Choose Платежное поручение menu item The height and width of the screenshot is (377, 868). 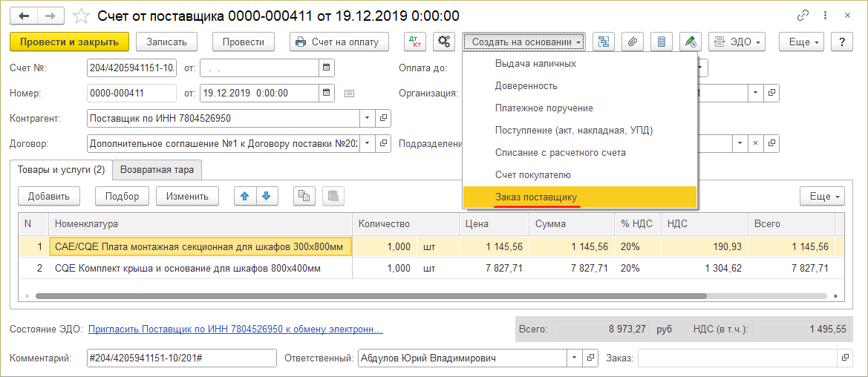click(580, 108)
